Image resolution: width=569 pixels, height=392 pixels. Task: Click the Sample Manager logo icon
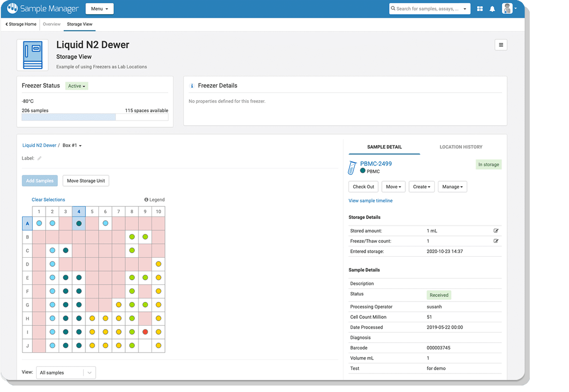point(12,9)
